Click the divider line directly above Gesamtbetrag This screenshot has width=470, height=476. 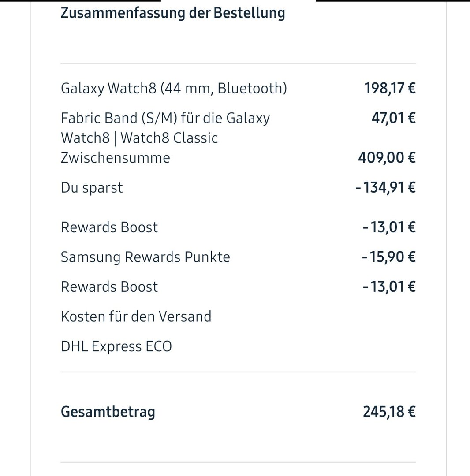click(x=238, y=372)
